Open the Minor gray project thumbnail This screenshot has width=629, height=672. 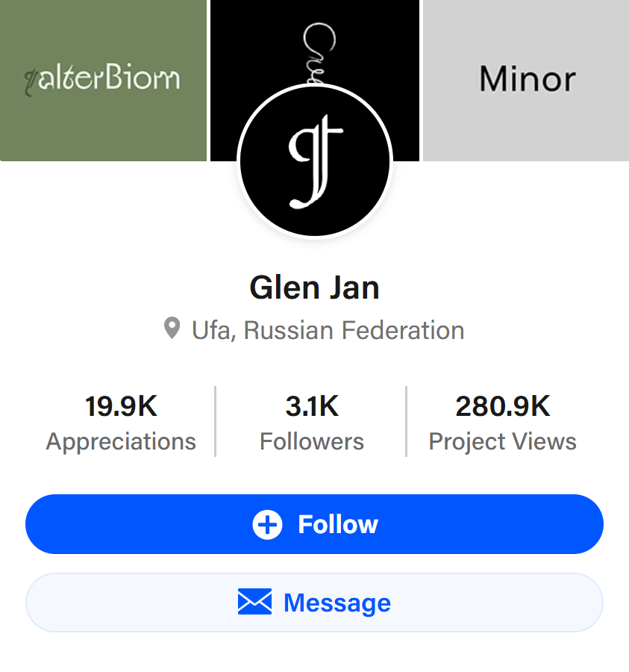[x=526, y=81]
